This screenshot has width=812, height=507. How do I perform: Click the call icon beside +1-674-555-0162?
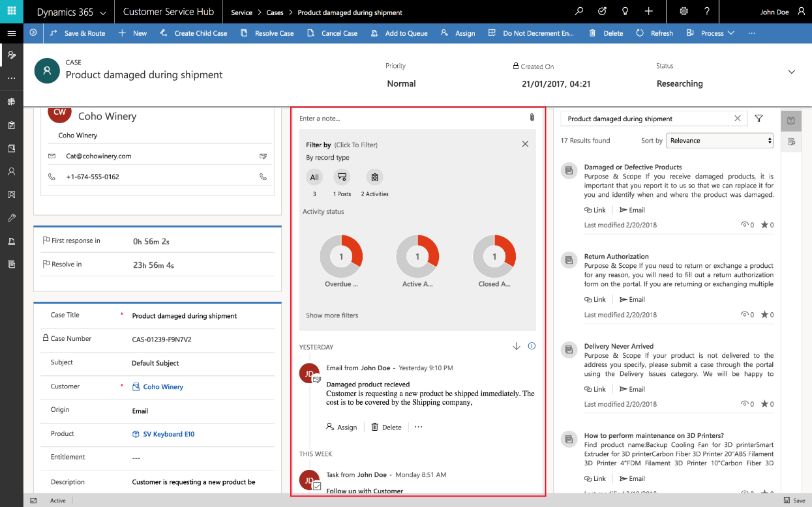tap(263, 177)
